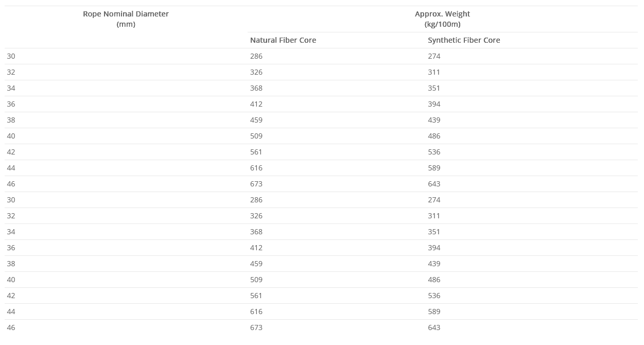Click the first 326 natural fiber weight
Screen dimensions: 644x345
256,72
